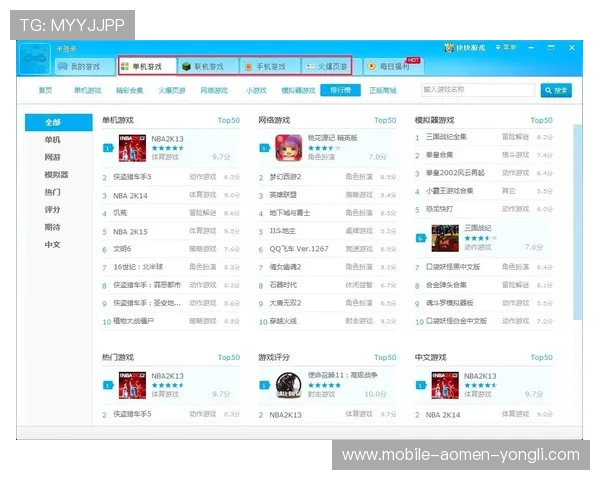This screenshot has height=480, width=600.
Task: Click the 未登录 login text
Action: pyautogui.click(x=66, y=49)
